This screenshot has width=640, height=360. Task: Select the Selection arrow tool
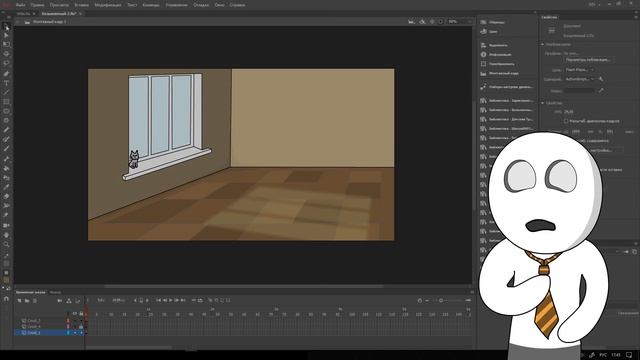(6, 27)
